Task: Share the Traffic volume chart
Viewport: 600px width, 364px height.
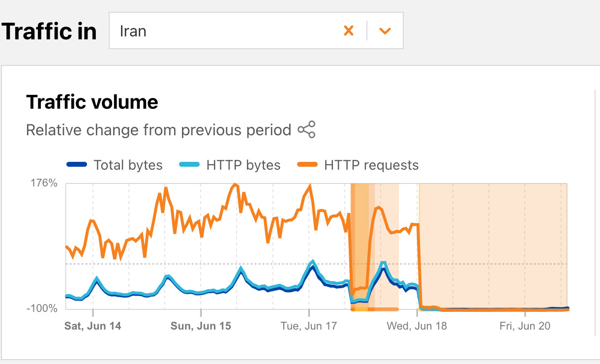Action: pyautogui.click(x=306, y=130)
